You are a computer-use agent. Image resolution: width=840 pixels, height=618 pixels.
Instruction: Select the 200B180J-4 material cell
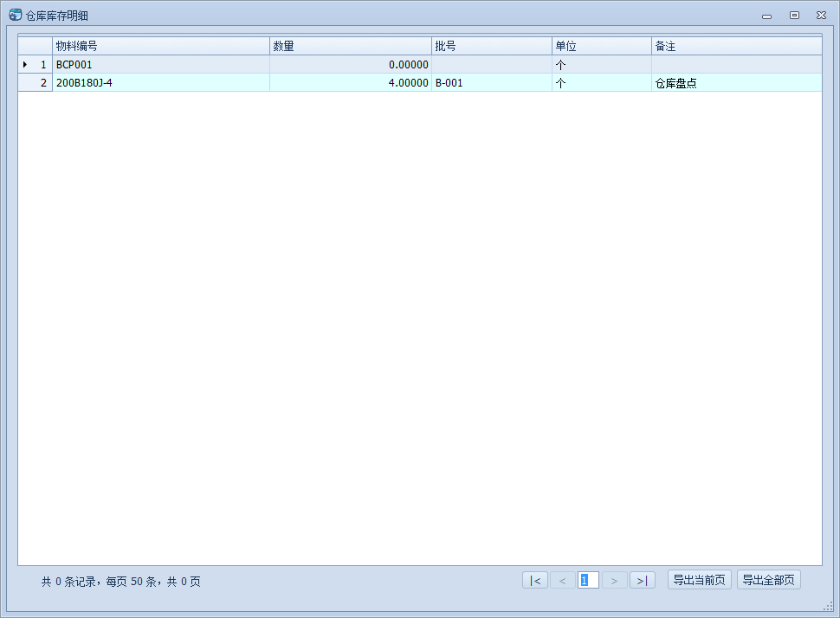point(161,83)
